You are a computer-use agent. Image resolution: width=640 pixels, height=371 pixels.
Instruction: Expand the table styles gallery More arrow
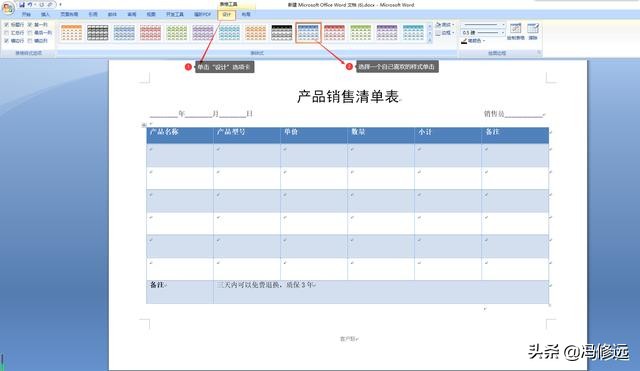coord(429,40)
